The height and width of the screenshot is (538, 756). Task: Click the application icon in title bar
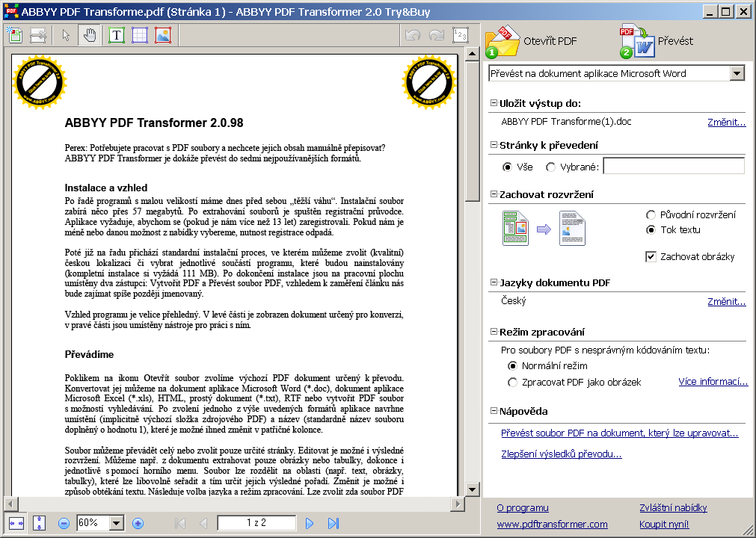click(x=11, y=10)
